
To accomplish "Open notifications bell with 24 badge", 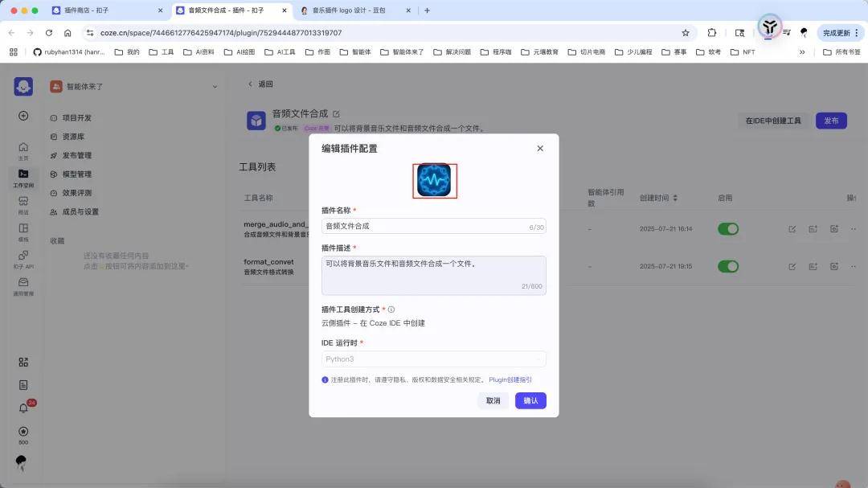I will (x=23, y=408).
